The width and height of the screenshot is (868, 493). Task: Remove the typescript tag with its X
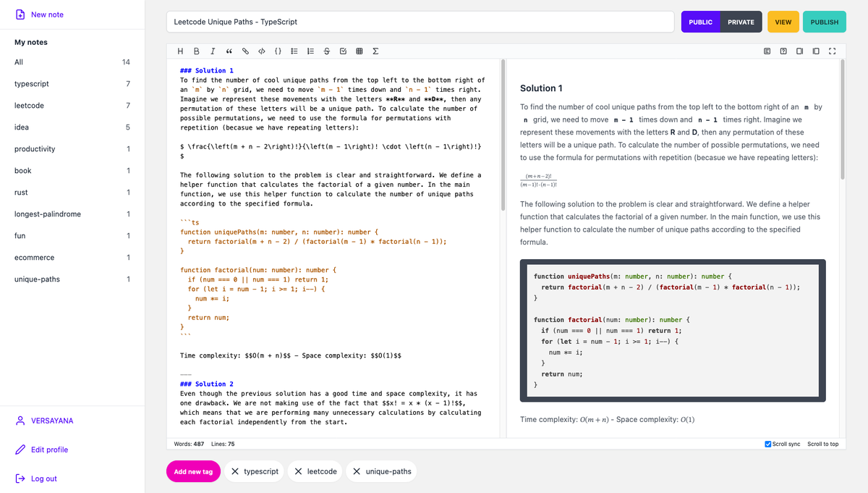pos(235,471)
